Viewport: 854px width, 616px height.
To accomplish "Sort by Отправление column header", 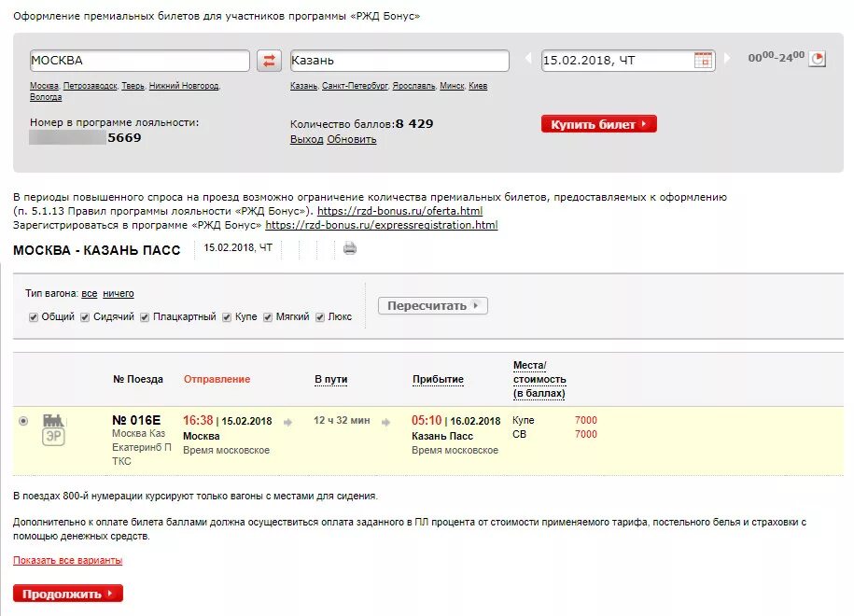I will (217, 379).
